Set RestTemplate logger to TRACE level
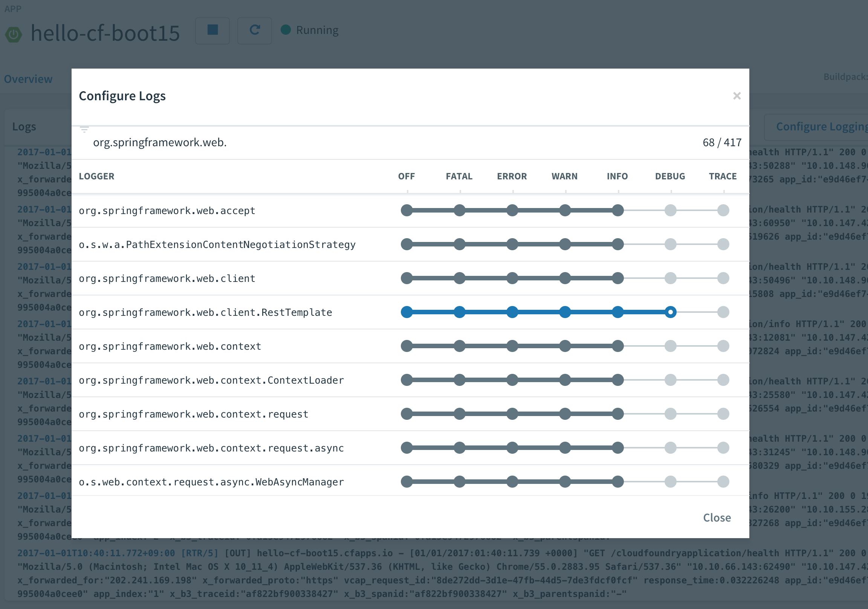The image size is (868, 609). click(x=723, y=312)
